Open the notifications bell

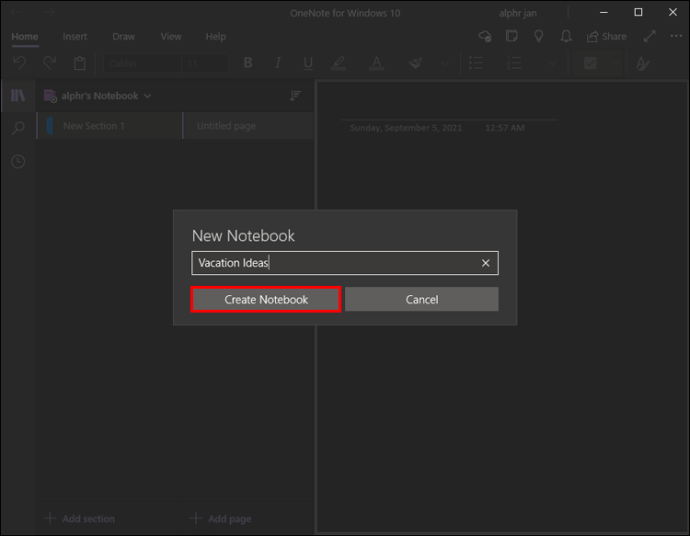point(566,37)
